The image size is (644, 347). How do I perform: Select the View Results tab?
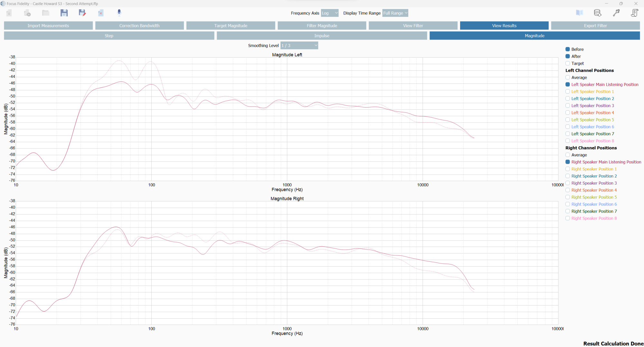504,26
